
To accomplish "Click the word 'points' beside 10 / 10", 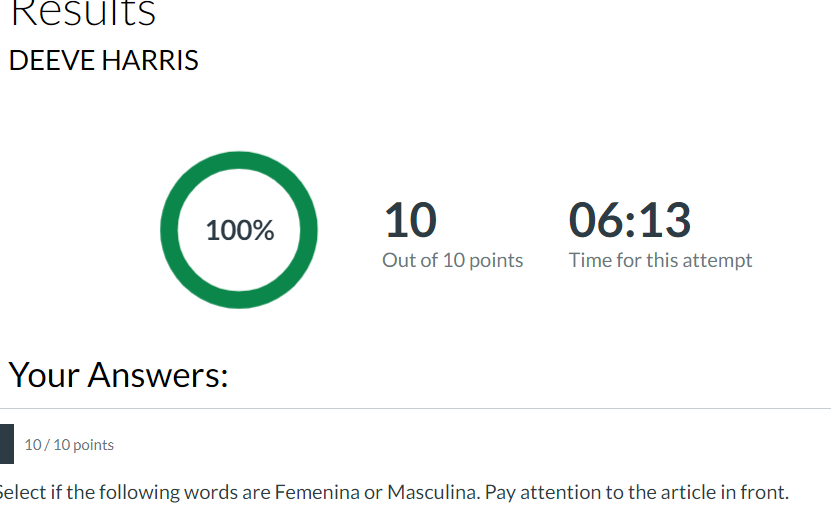I will point(93,445).
